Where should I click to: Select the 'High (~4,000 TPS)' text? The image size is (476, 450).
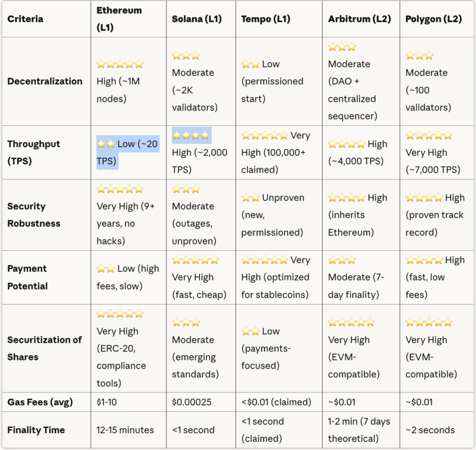[357, 152]
